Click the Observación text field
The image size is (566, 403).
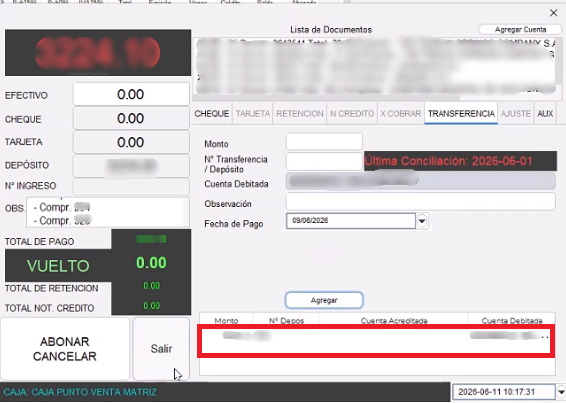421,202
